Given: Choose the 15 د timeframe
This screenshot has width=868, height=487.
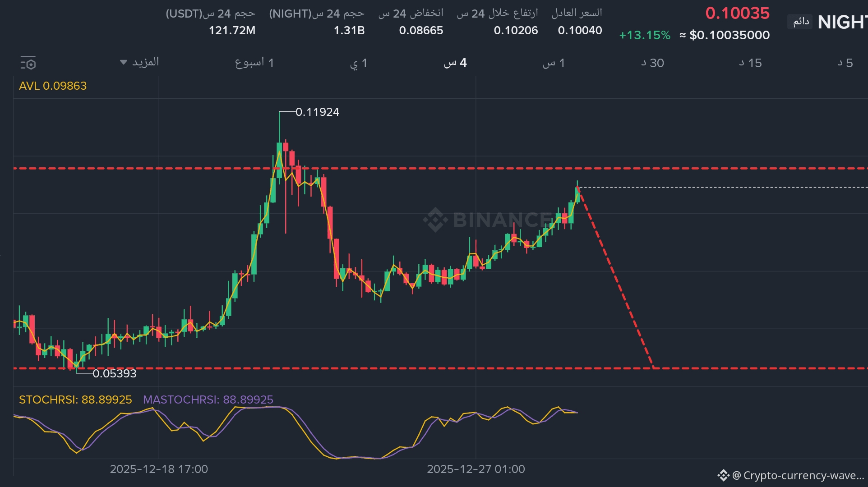Looking at the screenshot, I should (750, 63).
